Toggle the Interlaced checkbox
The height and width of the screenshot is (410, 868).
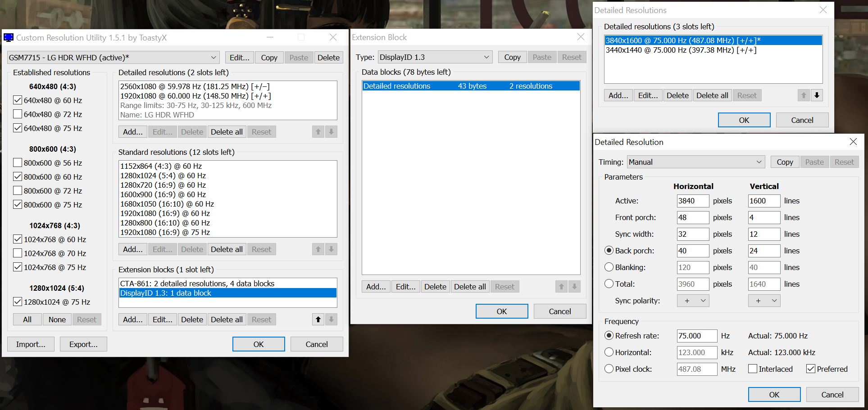[x=752, y=369]
